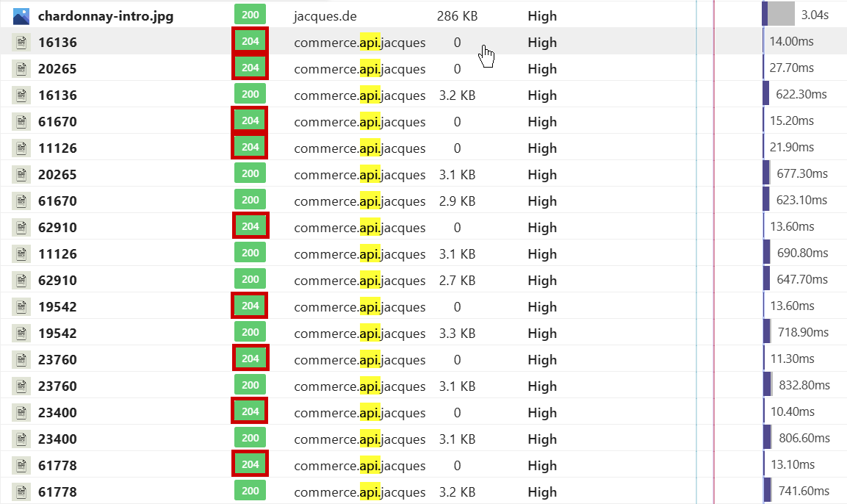The width and height of the screenshot is (847, 504).
Task: Click the 204 status badge in the 15.20ms row
Action: tap(250, 120)
